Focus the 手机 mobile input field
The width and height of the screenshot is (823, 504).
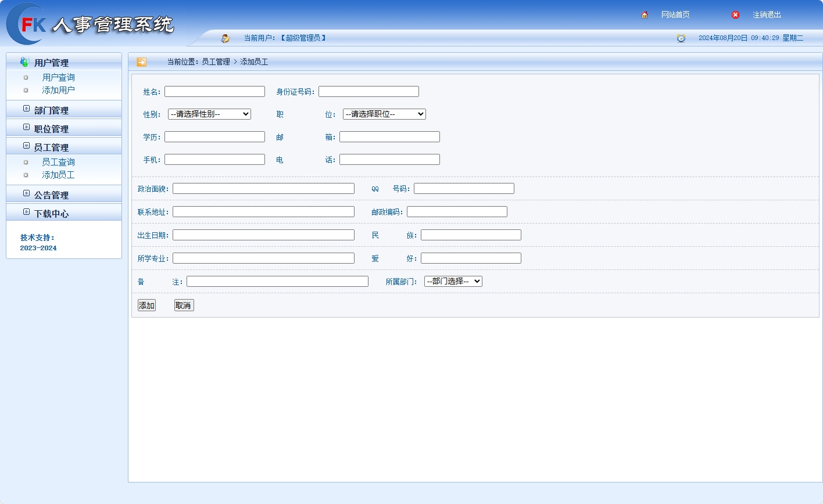pos(214,160)
